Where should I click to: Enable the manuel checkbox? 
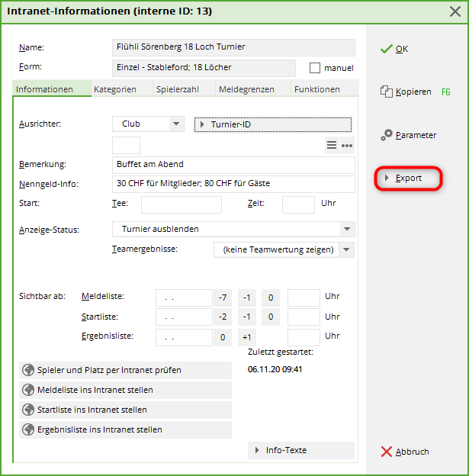click(x=315, y=68)
